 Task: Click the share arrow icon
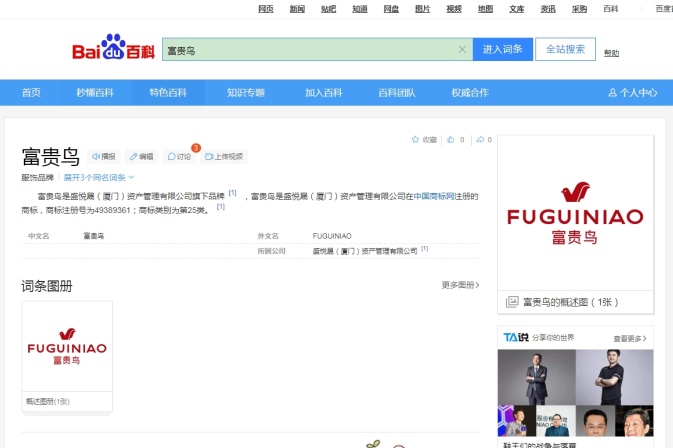pyautogui.click(x=480, y=139)
